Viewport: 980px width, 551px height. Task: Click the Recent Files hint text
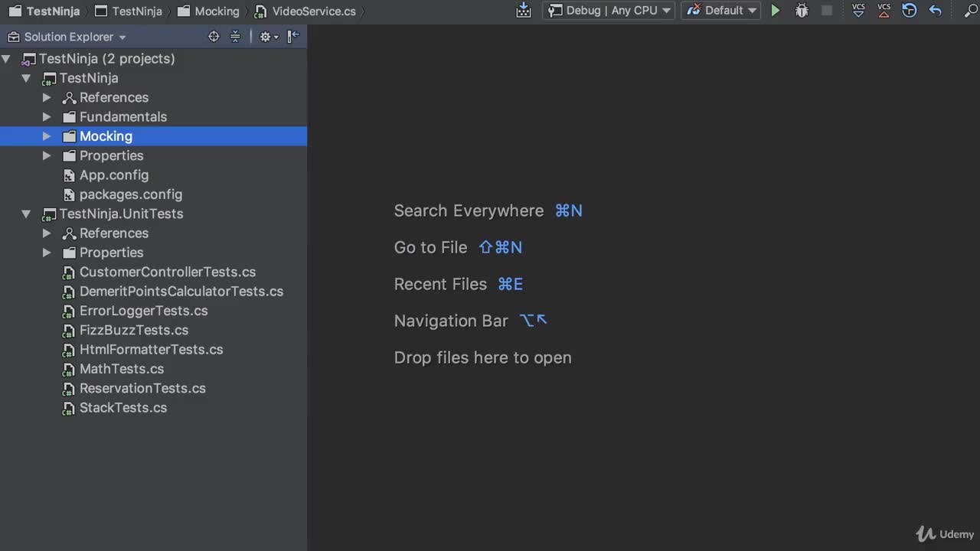click(x=440, y=284)
